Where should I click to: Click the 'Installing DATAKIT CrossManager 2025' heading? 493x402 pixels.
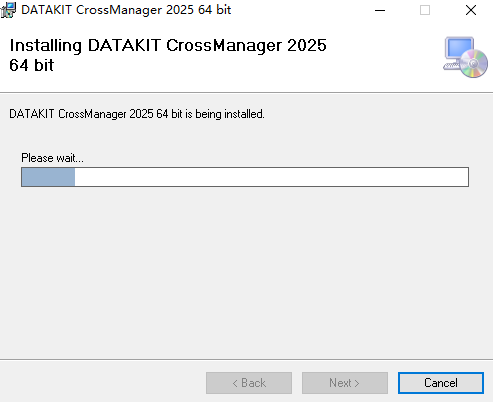pos(168,55)
